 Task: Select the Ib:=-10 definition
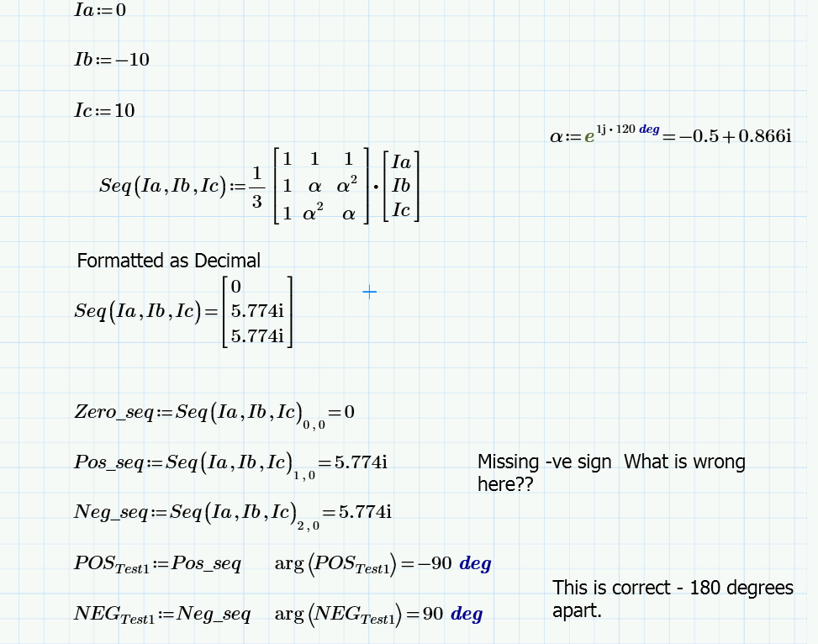(112, 59)
